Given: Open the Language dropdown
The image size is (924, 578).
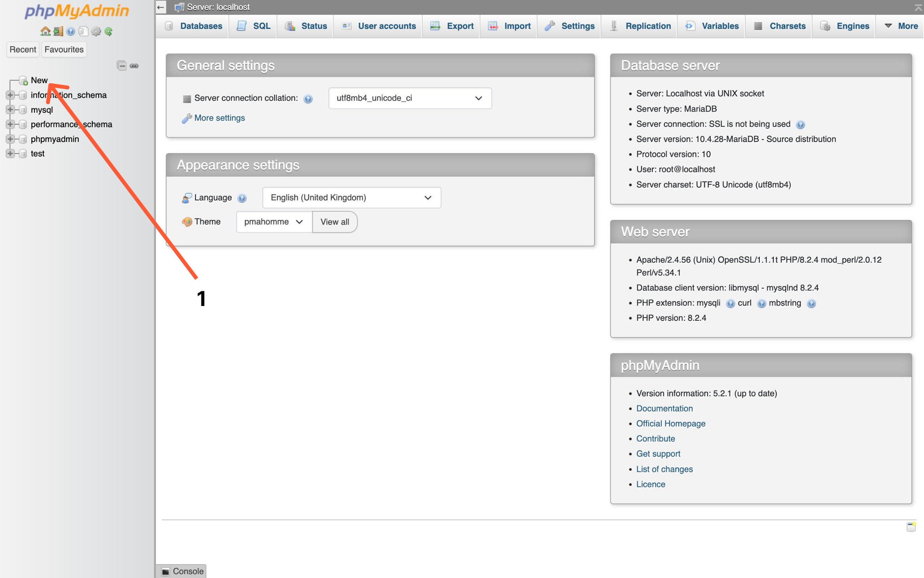Looking at the screenshot, I should tap(352, 198).
